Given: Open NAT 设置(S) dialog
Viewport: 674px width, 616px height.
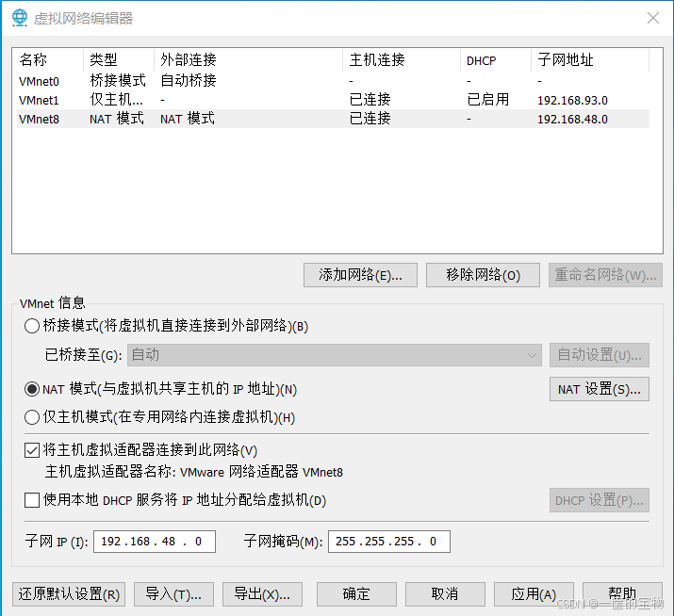Looking at the screenshot, I should (x=600, y=389).
